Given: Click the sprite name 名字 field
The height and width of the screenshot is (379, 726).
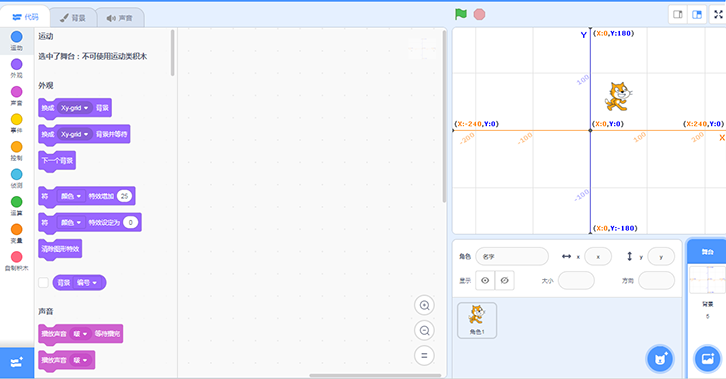Looking at the screenshot, I should [x=512, y=256].
